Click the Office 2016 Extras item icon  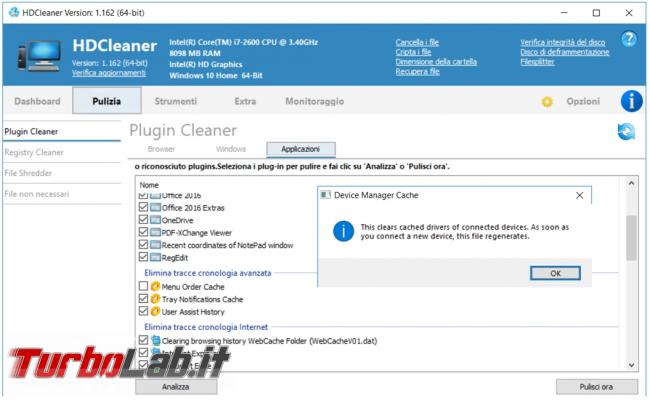click(x=155, y=208)
